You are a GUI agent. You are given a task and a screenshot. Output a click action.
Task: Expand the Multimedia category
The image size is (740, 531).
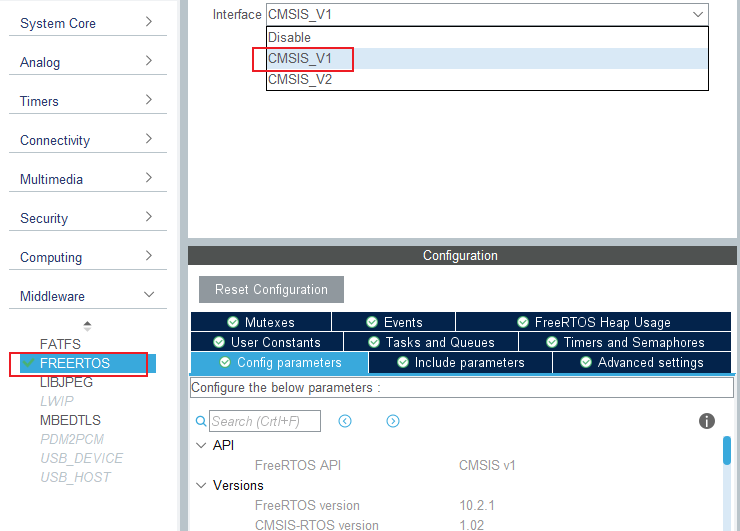[x=88, y=179]
